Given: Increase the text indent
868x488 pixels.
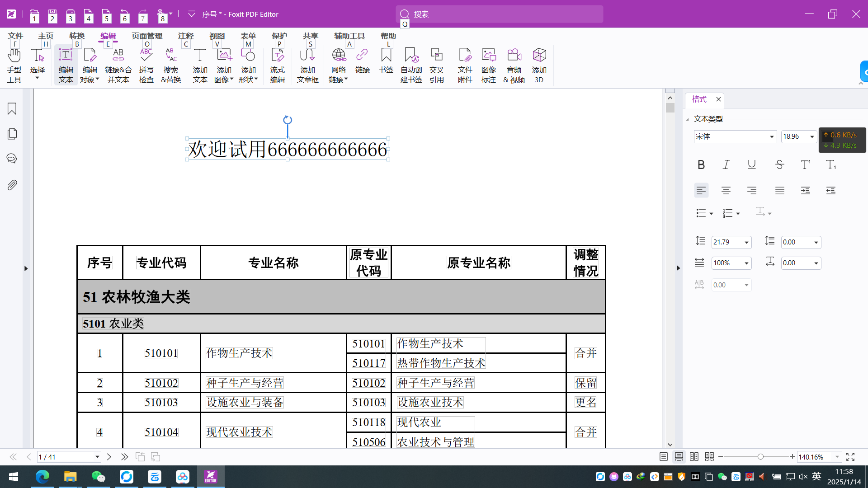Looking at the screenshot, I should [x=806, y=191].
